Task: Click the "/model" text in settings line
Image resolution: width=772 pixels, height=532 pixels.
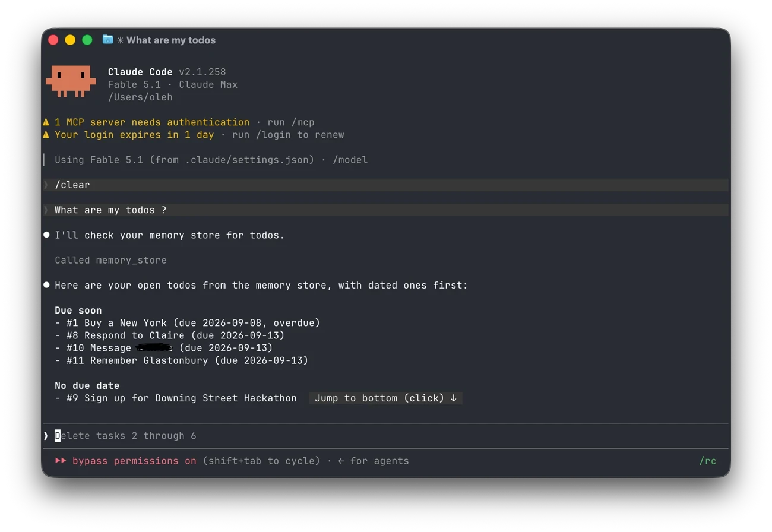Action: pyautogui.click(x=350, y=160)
